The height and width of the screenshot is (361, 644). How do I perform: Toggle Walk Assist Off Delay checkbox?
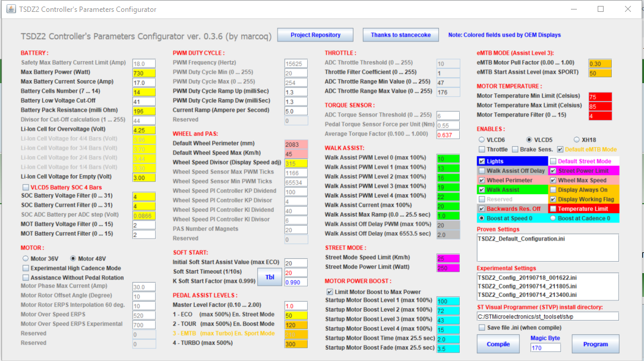coord(482,171)
